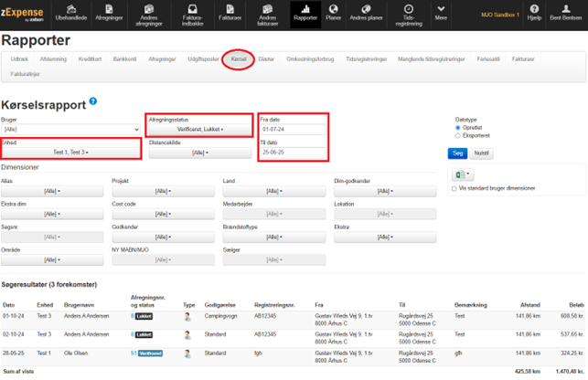This screenshot has height=380, width=588.
Task: Click the Til dato input field
Action: pos(293,153)
